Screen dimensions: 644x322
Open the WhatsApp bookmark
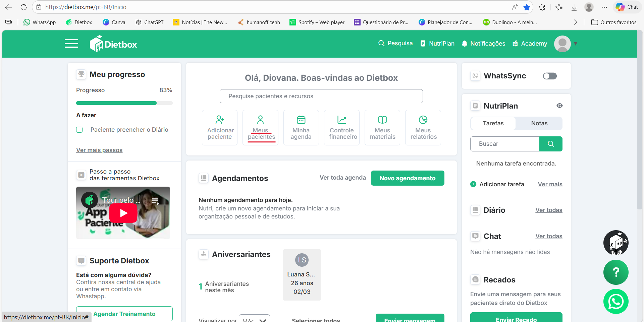coord(40,22)
